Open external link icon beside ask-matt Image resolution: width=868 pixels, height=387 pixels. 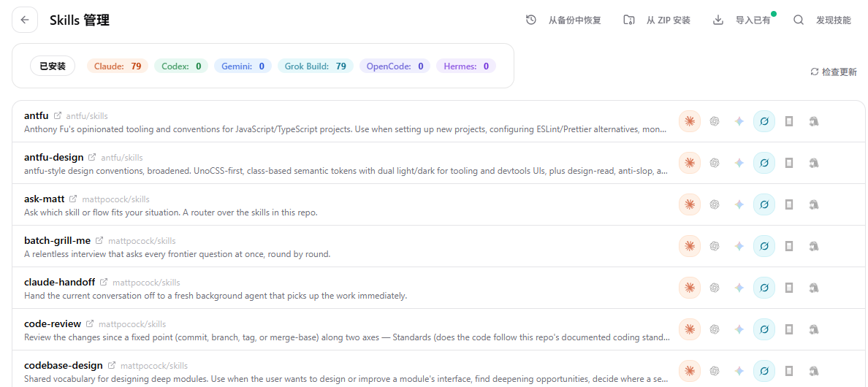click(74, 199)
